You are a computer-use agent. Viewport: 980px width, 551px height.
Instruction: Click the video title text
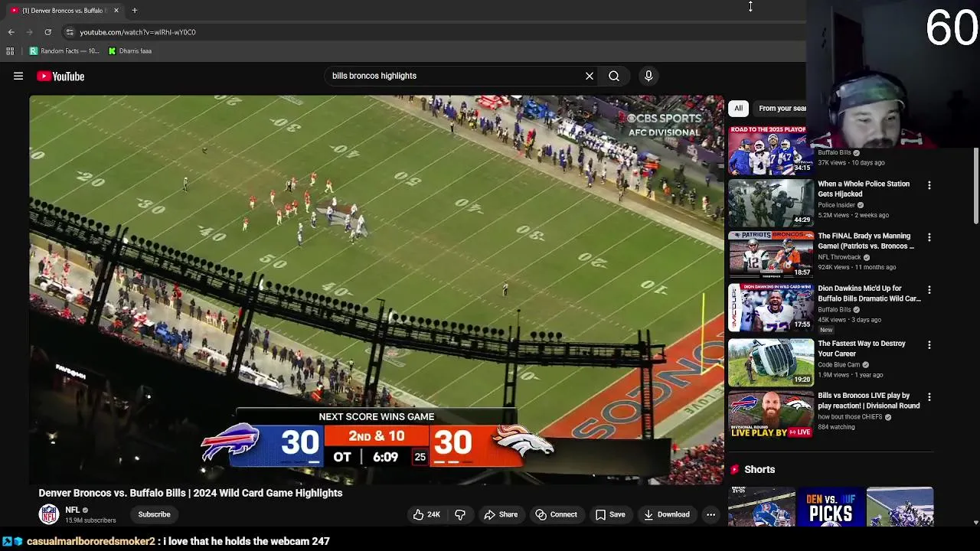(x=191, y=493)
